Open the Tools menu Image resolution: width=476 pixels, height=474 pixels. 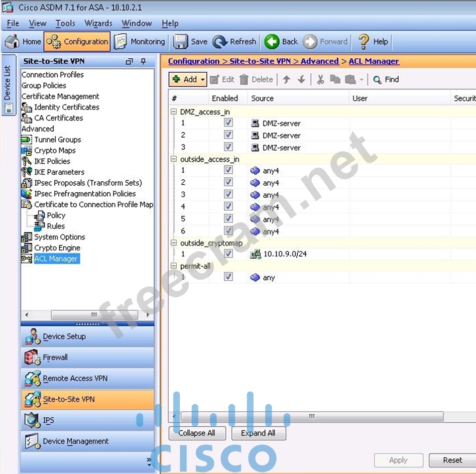65,23
